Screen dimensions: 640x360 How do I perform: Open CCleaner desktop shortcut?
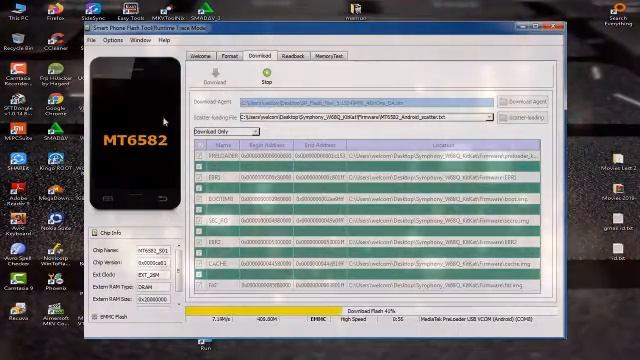(56, 42)
